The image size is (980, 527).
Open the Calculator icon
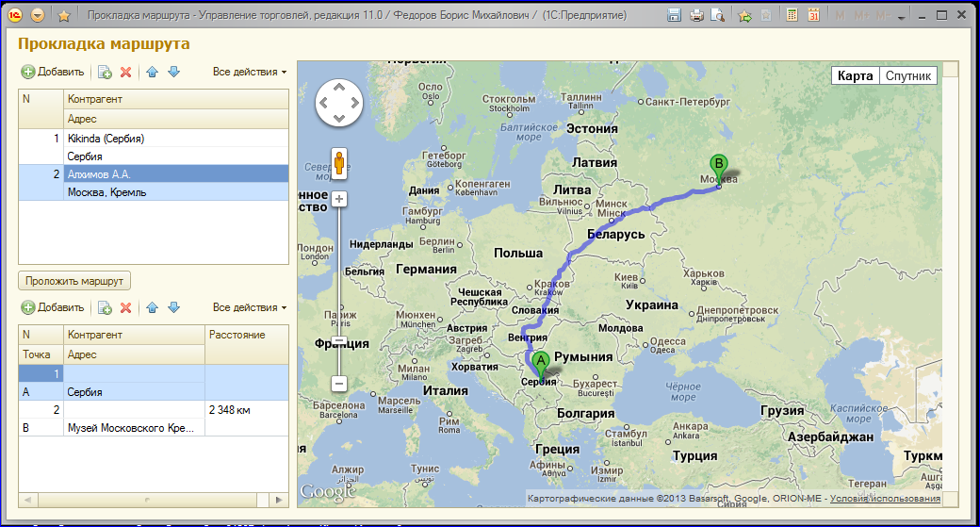pyautogui.click(x=792, y=15)
